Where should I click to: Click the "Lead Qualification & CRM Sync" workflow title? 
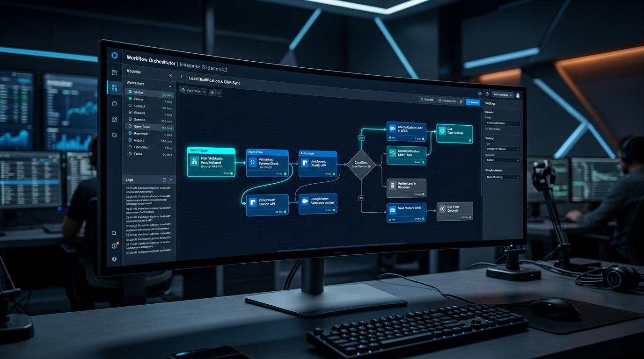click(x=214, y=80)
